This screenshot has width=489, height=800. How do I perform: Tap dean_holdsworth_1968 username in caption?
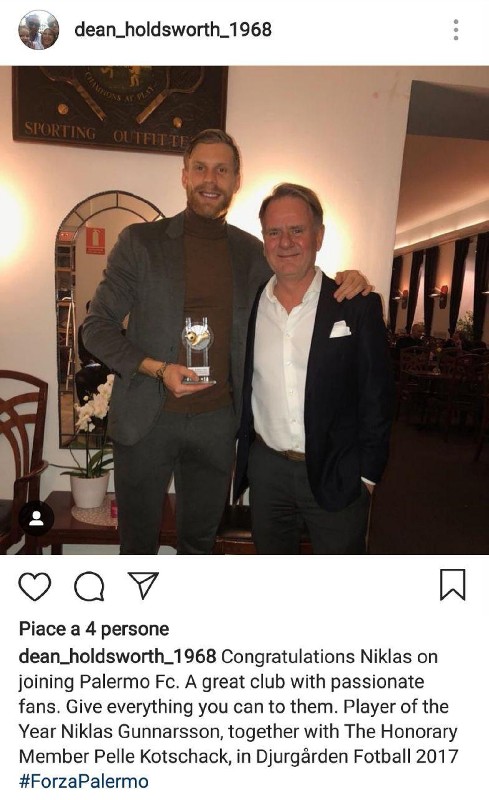point(117,656)
